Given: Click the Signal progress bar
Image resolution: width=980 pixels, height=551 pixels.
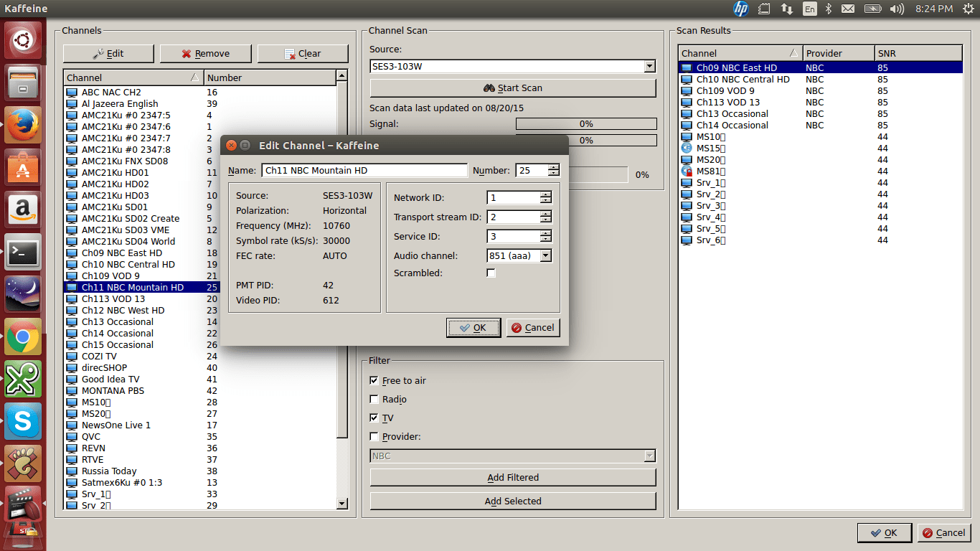Looking at the screenshot, I should coord(586,124).
